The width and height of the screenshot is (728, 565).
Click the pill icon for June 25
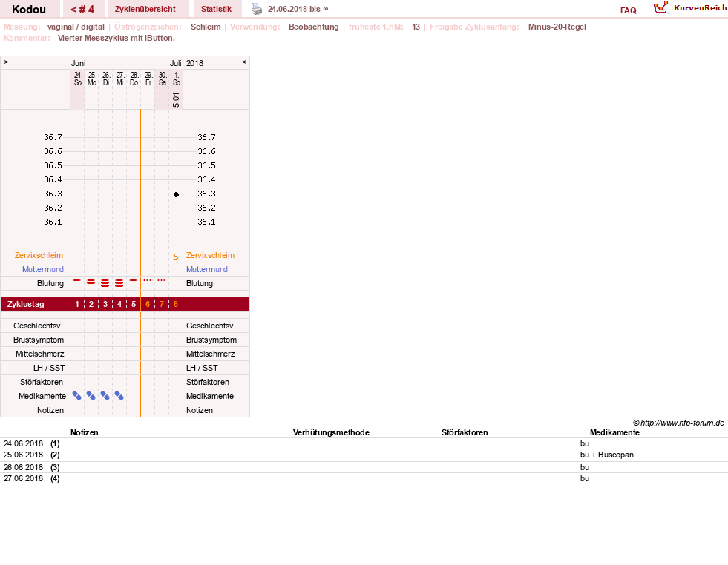[91, 396]
